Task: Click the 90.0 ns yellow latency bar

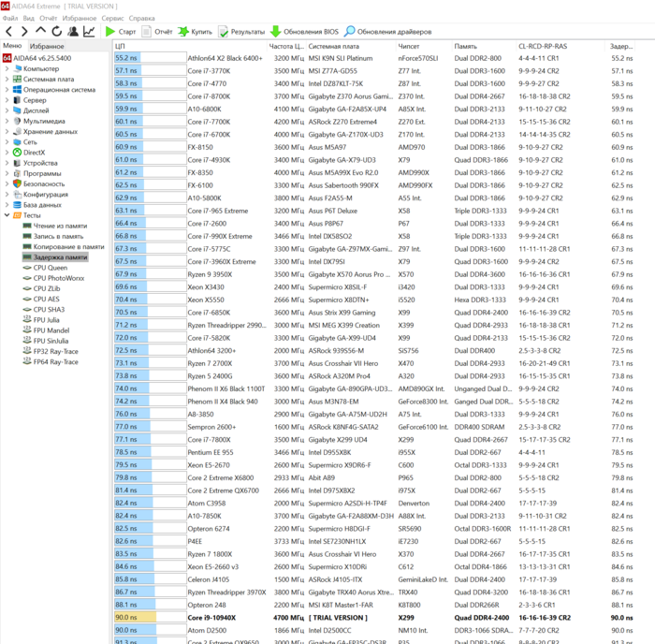Action: (x=136, y=617)
